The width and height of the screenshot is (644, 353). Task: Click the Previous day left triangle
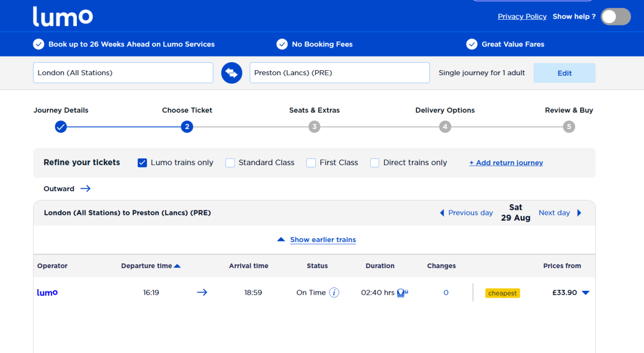tap(442, 213)
